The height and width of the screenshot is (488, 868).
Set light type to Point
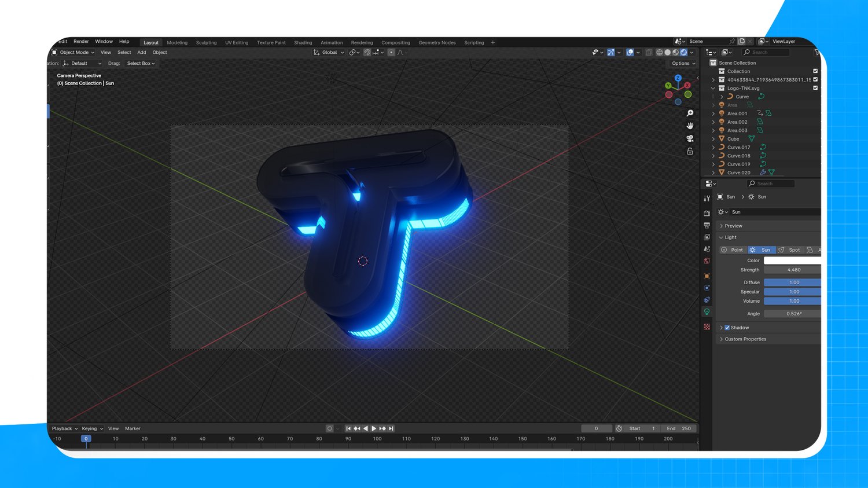point(733,250)
